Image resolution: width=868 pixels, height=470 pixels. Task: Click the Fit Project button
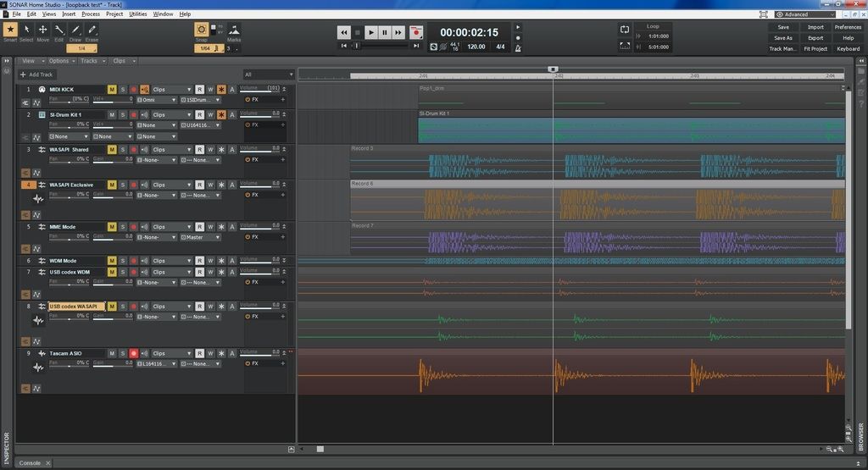[815, 49]
